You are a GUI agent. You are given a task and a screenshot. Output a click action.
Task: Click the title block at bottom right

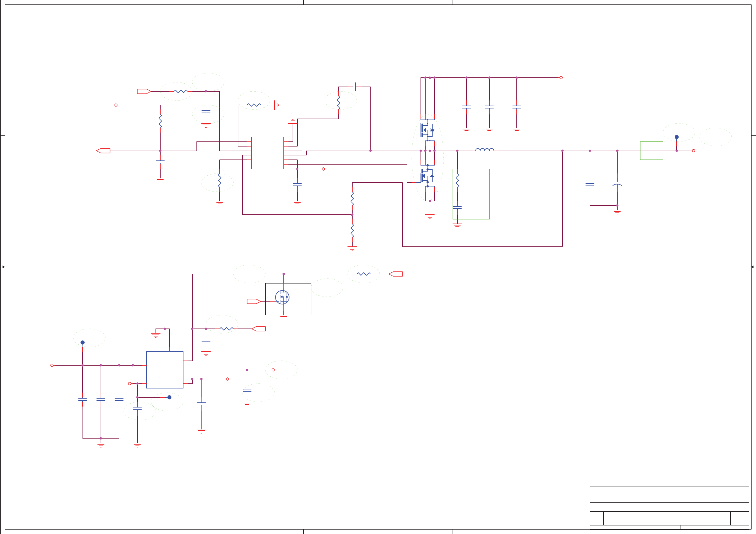pos(669,507)
